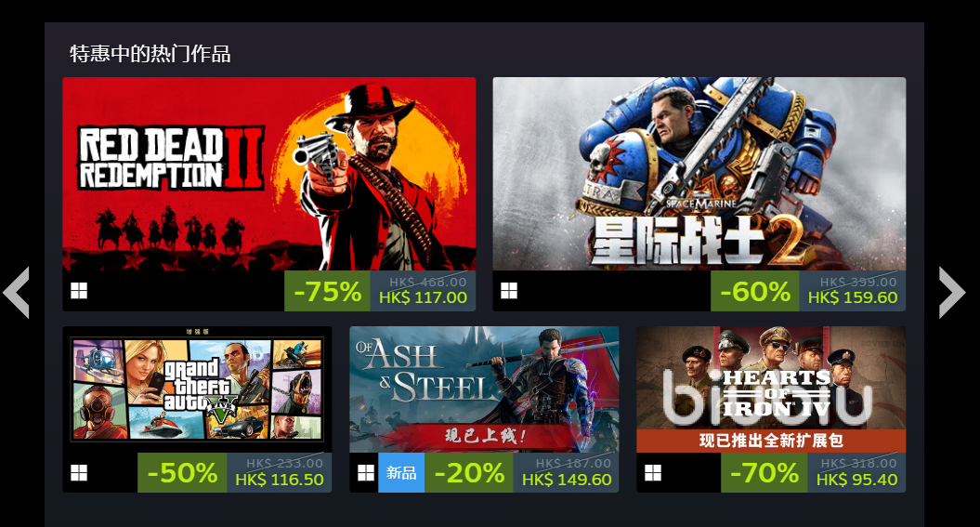Image resolution: width=980 pixels, height=527 pixels.
Task: Click the -50% discount badge on GTA V
Action: [182, 472]
